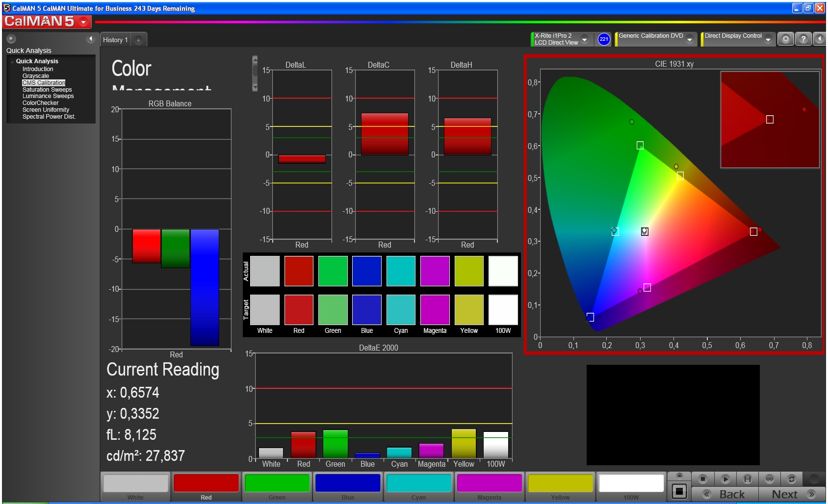Click the Stop measurement icon
Viewport: 828px width, 504px height.
pyautogui.click(x=703, y=479)
